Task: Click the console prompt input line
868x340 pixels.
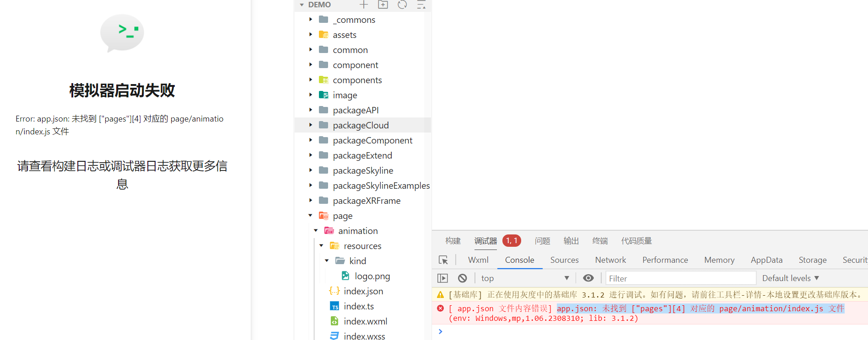Action: 650,332
